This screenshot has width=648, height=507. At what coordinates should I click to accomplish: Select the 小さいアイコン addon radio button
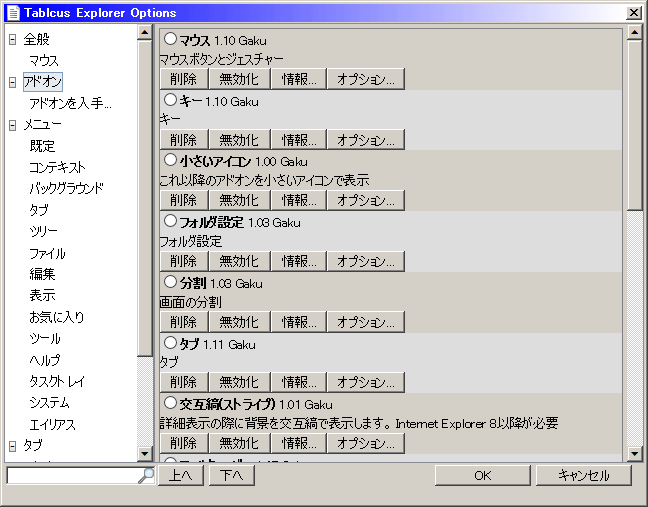tap(170, 159)
